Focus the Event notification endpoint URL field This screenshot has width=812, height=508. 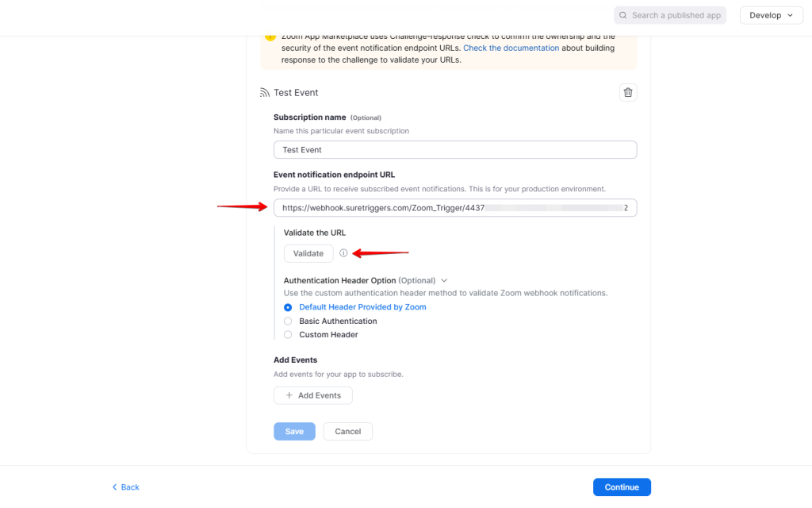point(455,208)
